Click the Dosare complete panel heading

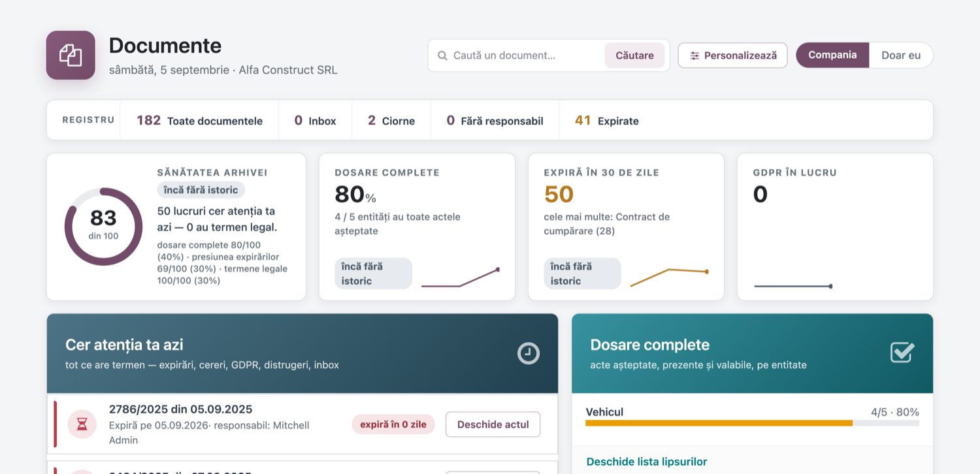point(649,345)
